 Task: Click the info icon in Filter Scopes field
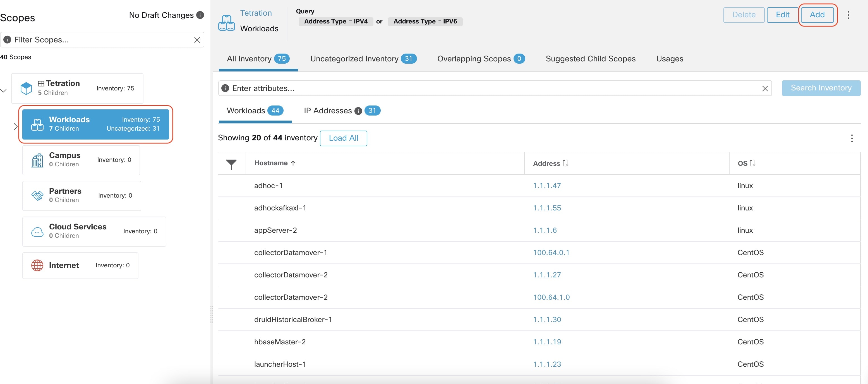(x=7, y=40)
